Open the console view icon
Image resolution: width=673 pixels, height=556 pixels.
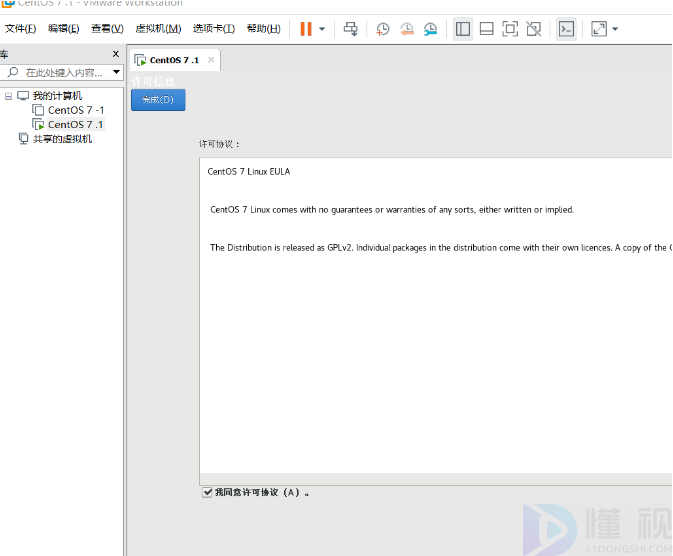[566, 29]
